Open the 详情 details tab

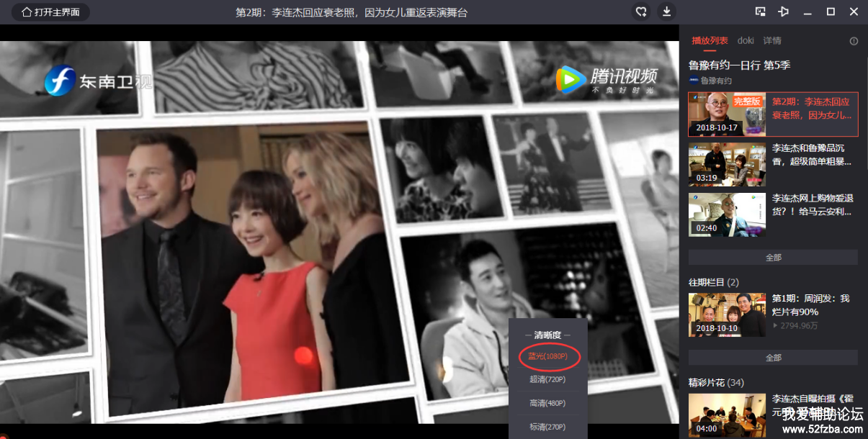click(772, 40)
